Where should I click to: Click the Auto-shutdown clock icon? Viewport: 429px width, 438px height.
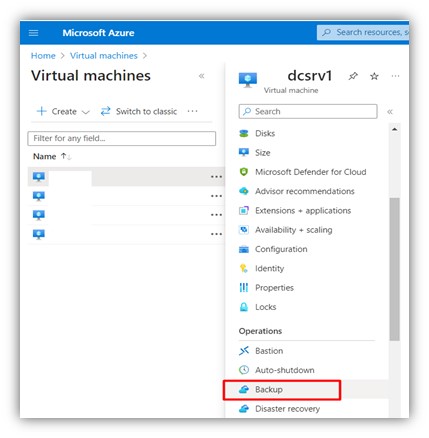[x=244, y=370]
